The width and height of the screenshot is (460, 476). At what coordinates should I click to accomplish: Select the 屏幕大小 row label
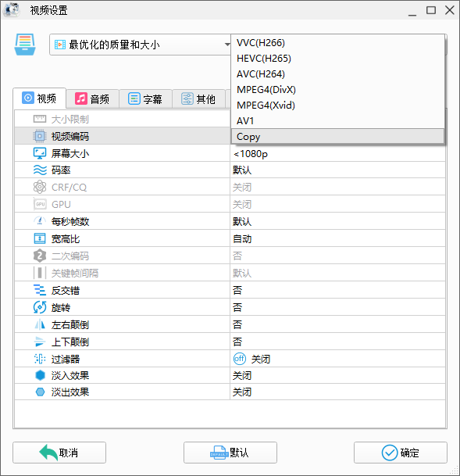pos(70,154)
